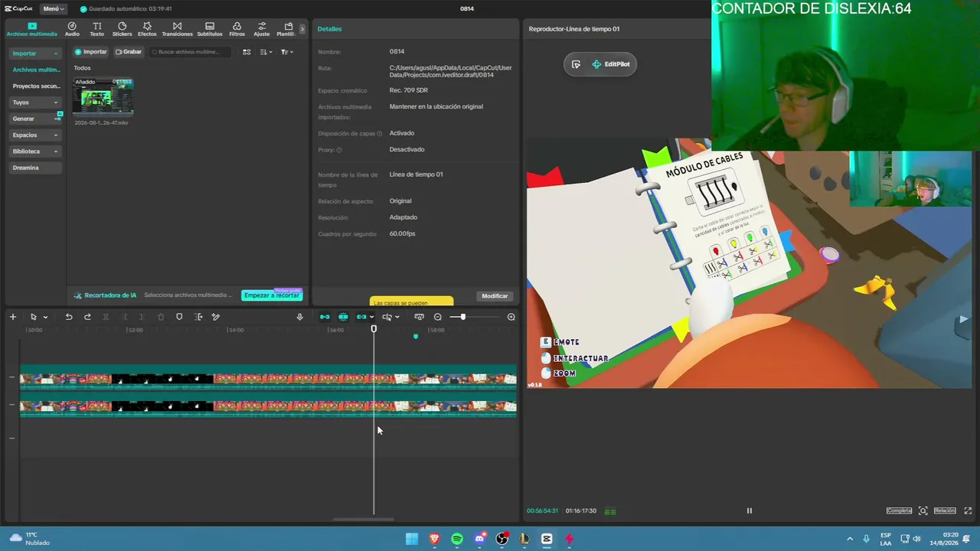The width and height of the screenshot is (980, 551).
Task: Zoom out the timeline
Action: pos(438,317)
